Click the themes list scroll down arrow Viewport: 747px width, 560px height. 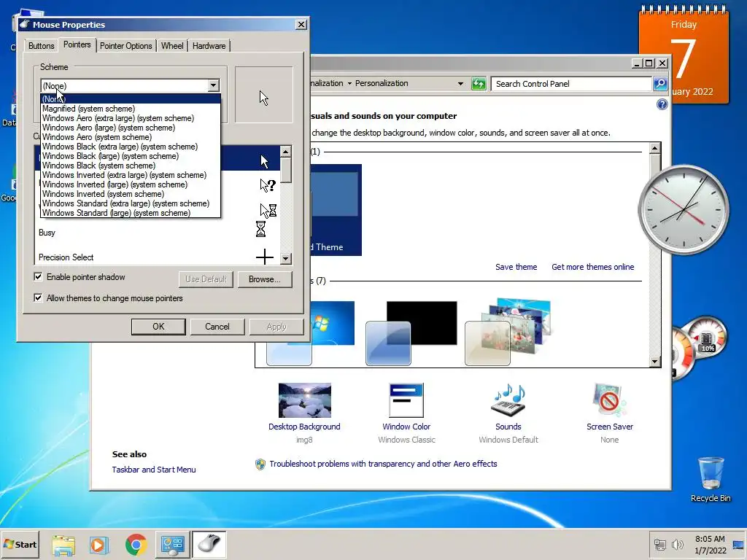pyautogui.click(x=655, y=362)
